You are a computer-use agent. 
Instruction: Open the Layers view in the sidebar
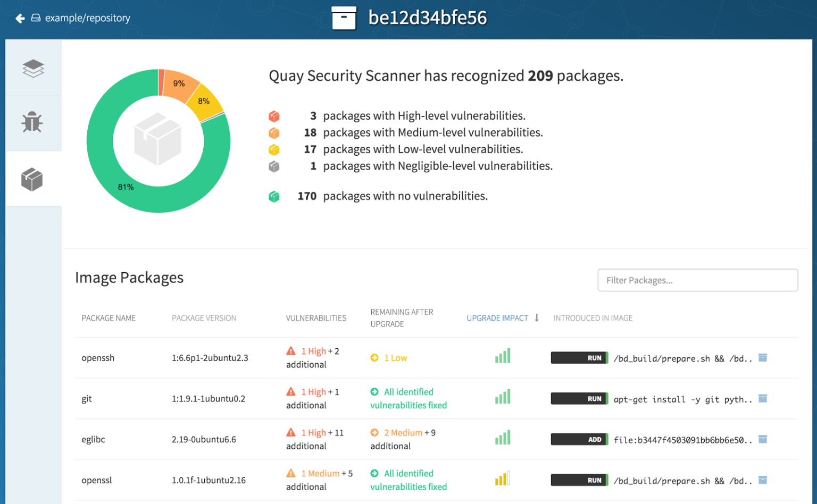tap(33, 68)
